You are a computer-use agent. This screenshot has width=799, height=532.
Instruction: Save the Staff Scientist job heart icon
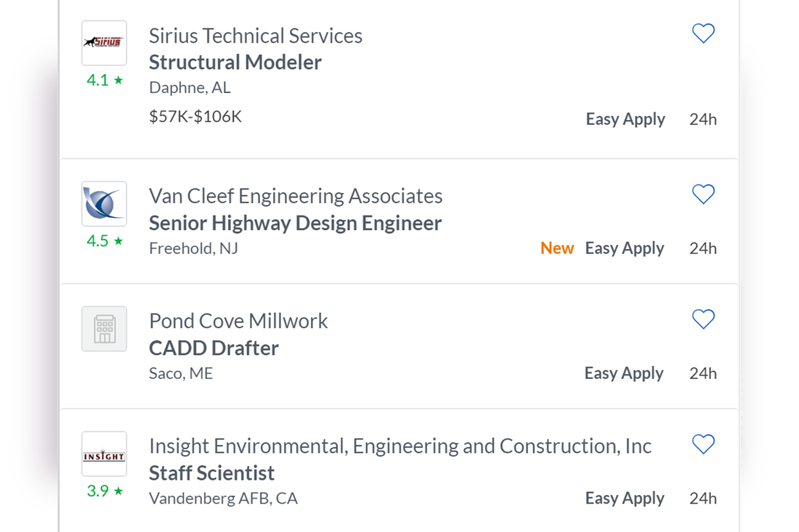703,444
